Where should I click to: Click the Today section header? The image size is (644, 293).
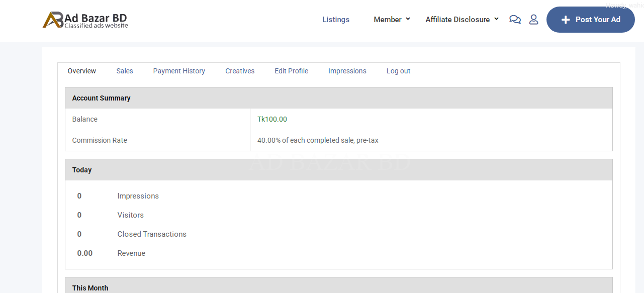coord(82,170)
